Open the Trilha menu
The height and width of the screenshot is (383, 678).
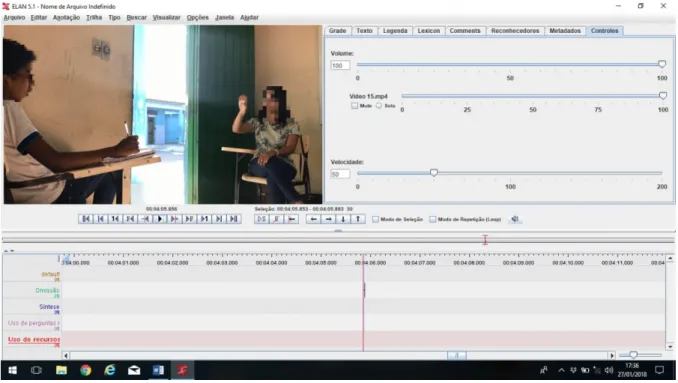[x=94, y=18]
